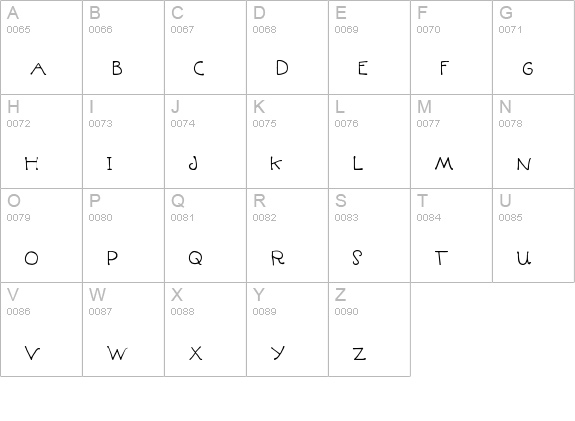
Task: Choose the W glyph cell 0087
Action: click(x=123, y=329)
